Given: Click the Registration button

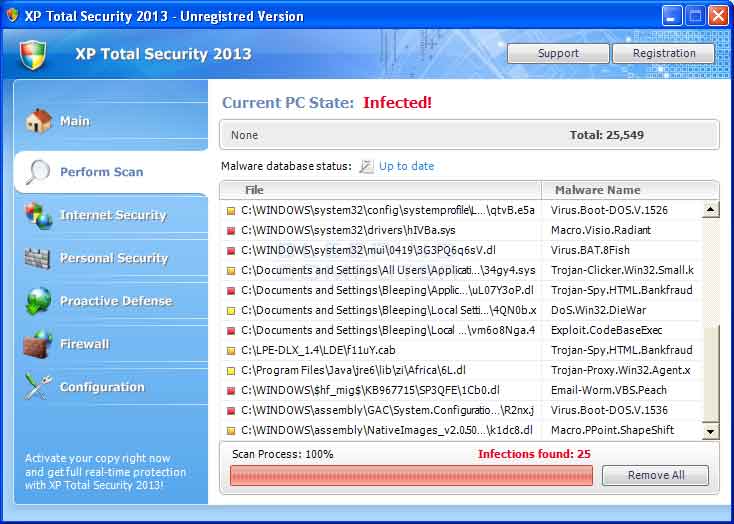Looking at the screenshot, I should [664, 53].
